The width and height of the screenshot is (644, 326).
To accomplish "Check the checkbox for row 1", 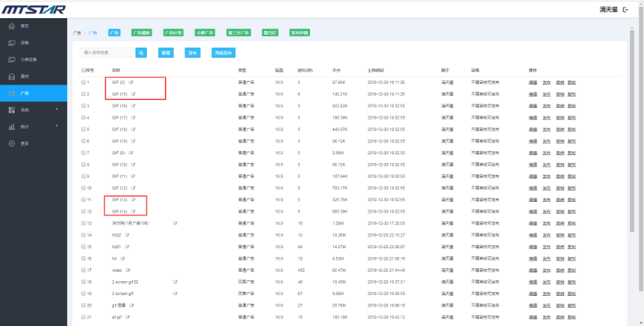I will click(83, 82).
